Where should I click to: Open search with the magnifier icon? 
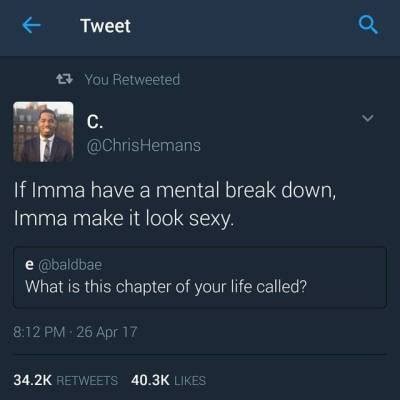(x=368, y=25)
